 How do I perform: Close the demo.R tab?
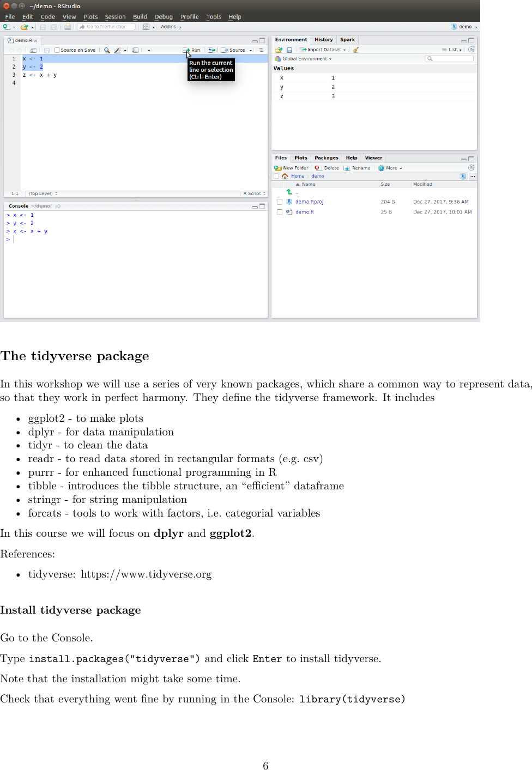point(36,41)
